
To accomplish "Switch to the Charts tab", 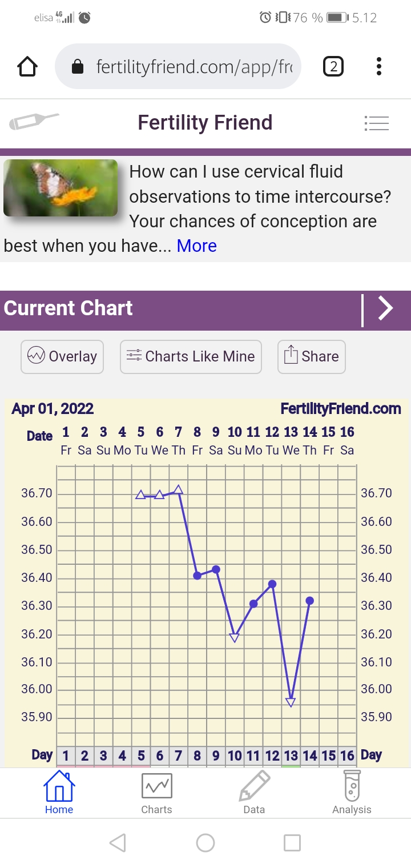I will [x=156, y=793].
